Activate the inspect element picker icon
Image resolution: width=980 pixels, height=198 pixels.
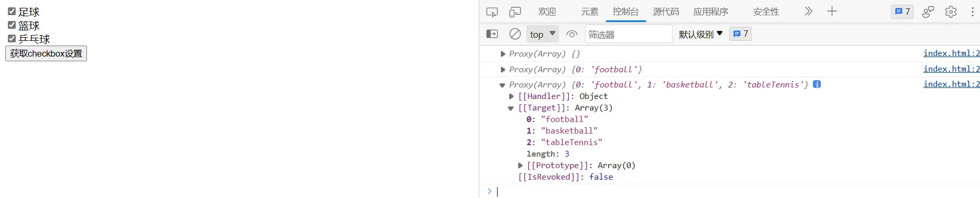point(492,12)
